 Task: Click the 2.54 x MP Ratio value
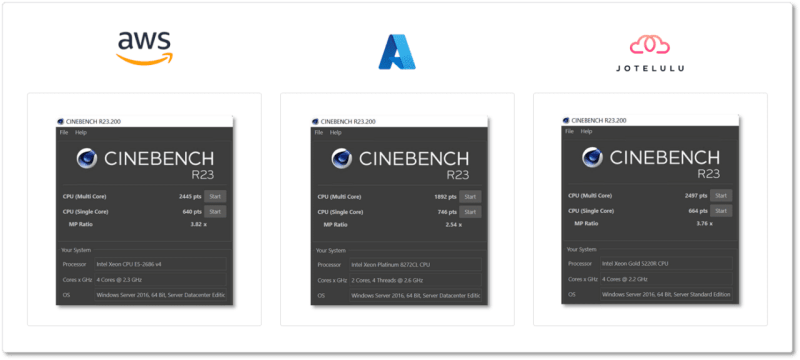tap(454, 224)
